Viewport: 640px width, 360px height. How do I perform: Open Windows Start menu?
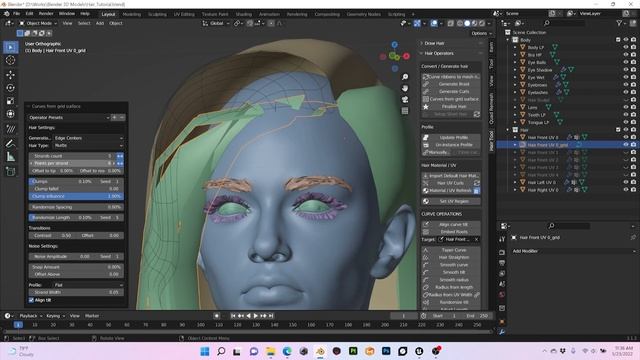(205, 351)
